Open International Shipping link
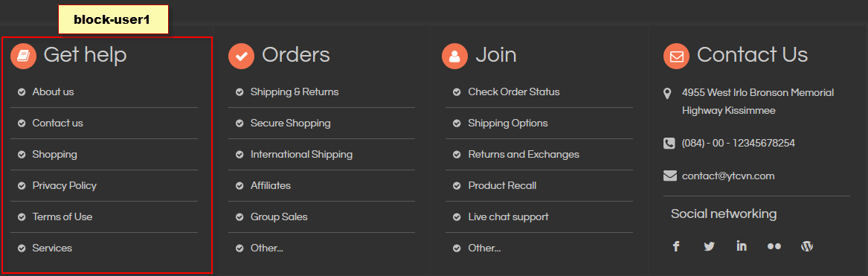 coord(301,155)
